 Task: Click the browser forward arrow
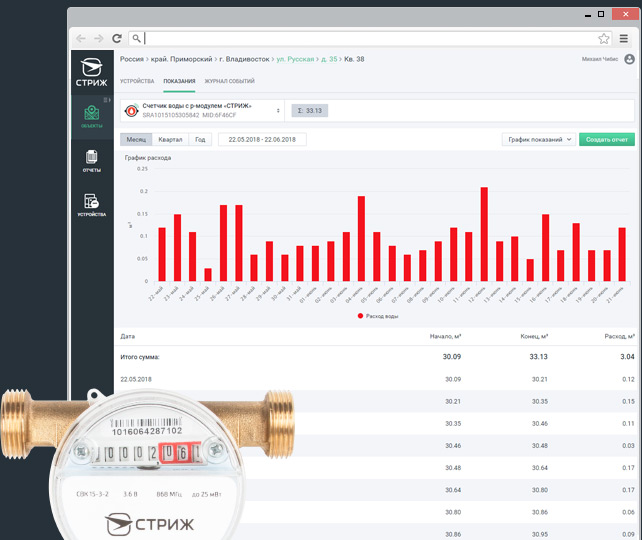click(99, 38)
